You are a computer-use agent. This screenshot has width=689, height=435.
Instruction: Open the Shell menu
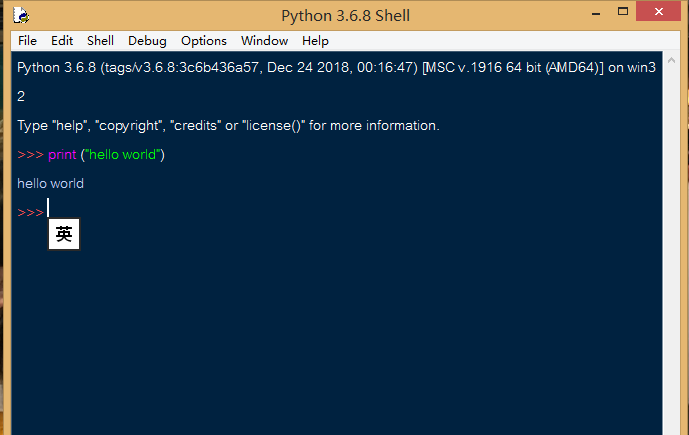pyautogui.click(x=100, y=41)
